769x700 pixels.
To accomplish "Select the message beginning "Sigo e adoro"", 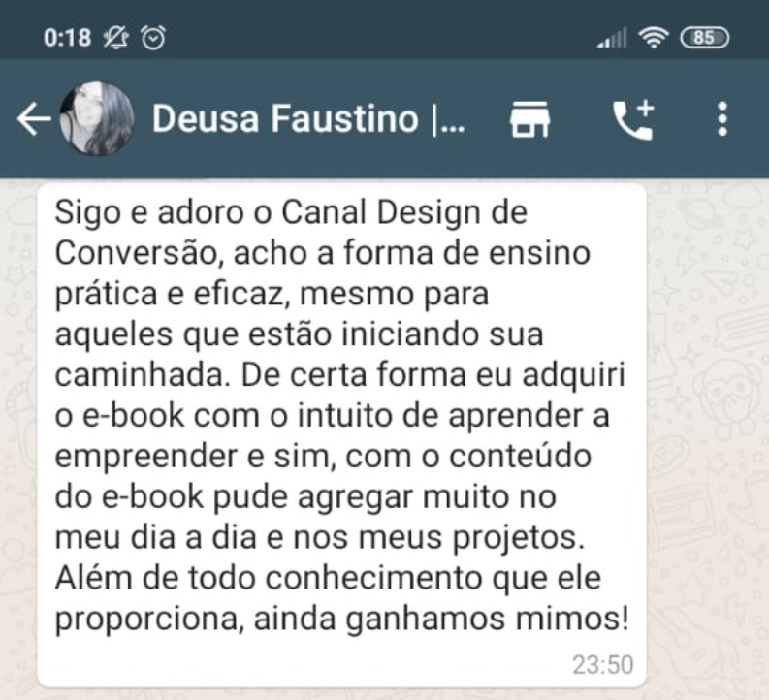I will pos(342,434).
